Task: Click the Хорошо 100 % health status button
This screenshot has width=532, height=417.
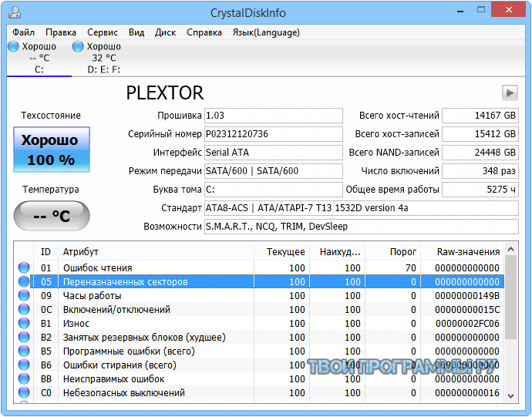Action: 52,150
